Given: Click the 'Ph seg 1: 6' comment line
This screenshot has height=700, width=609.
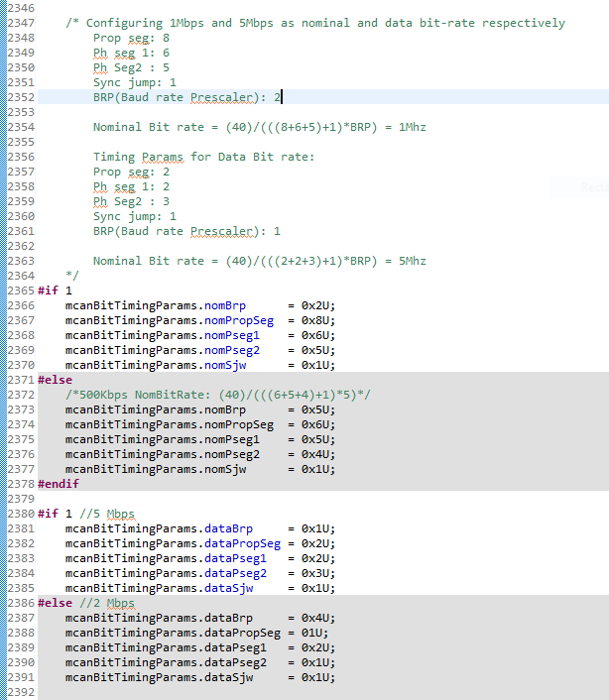Looking at the screenshot, I should pyautogui.click(x=131, y=53).
